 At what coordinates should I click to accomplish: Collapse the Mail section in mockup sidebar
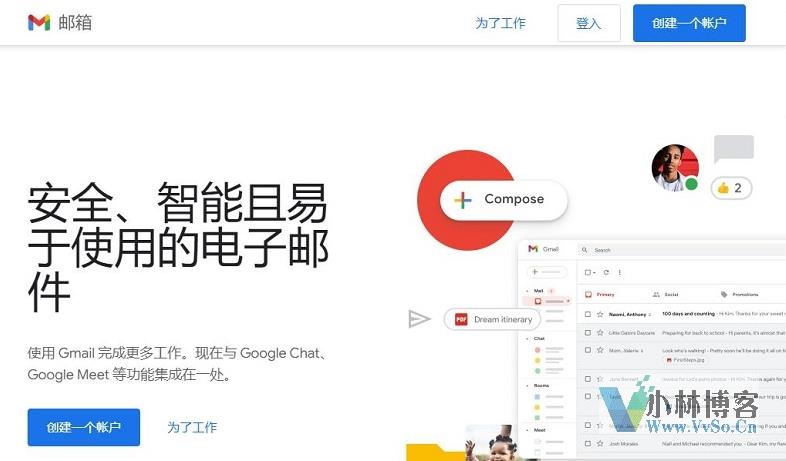pos(527,291)
